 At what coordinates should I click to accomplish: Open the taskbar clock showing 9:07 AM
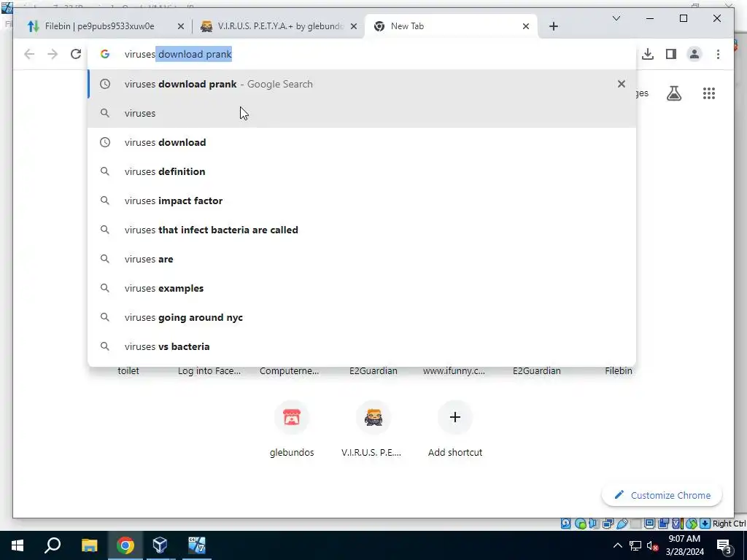click(684, 545)
